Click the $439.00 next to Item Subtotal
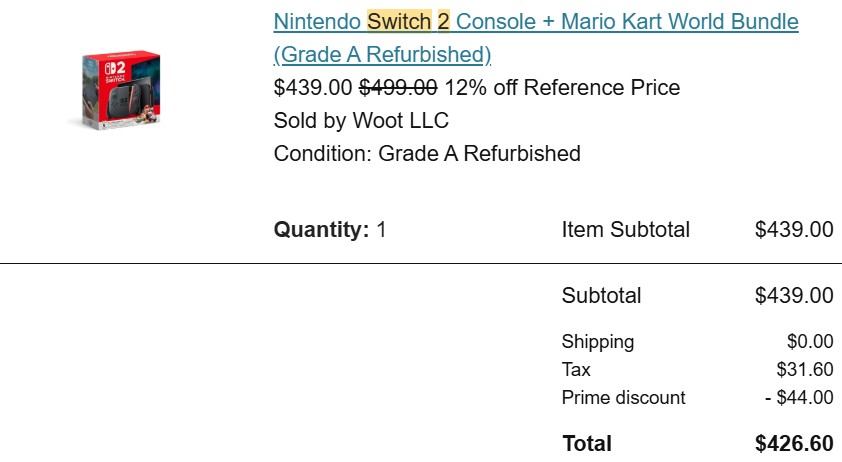The width and height of the screenshot is (842, 462). pos(794,230)
